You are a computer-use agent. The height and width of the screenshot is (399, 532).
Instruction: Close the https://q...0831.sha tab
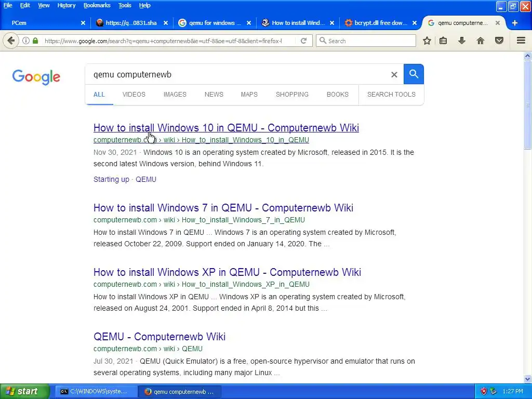coord(166,23)
